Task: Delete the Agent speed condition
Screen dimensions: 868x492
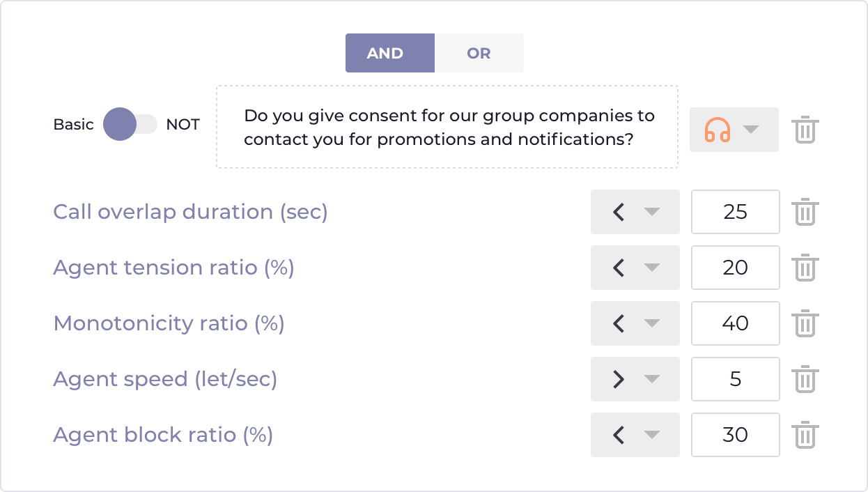Action: click(x=805, y=379)
